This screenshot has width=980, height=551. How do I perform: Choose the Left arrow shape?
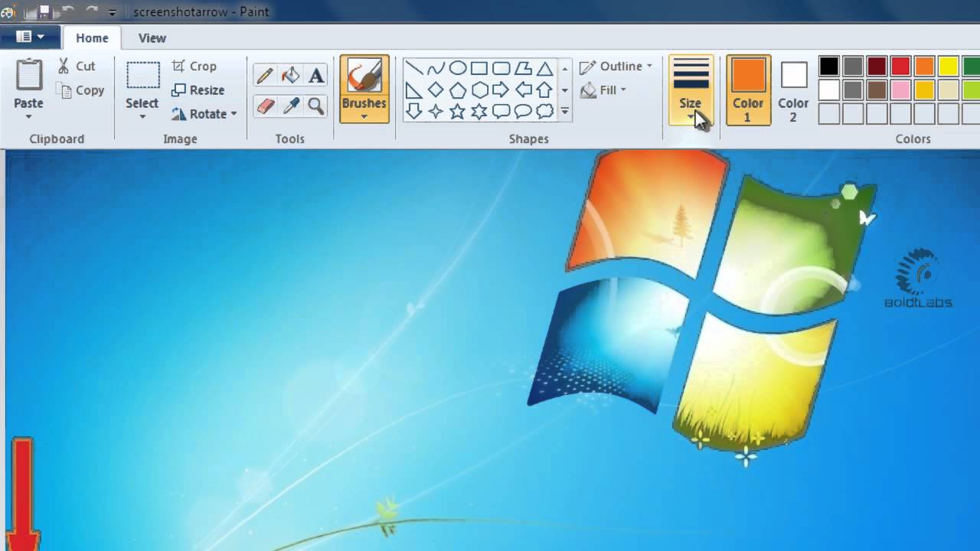coord(523,90)
